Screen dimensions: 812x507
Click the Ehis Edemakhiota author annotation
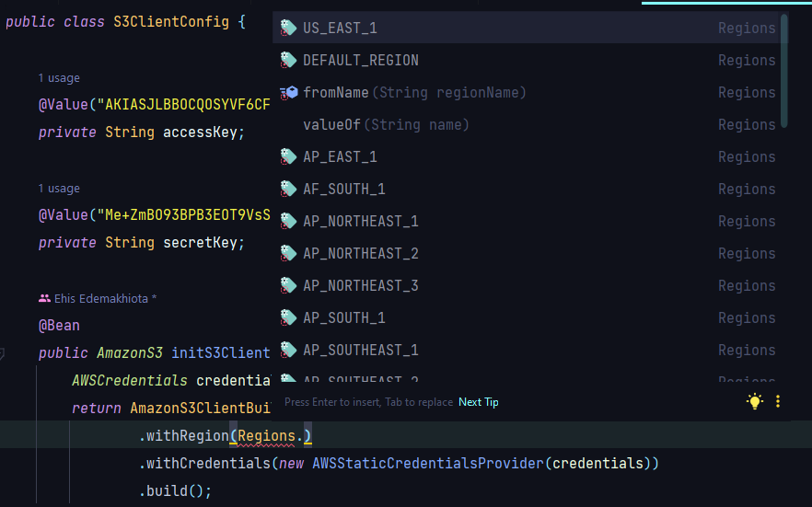105,298
